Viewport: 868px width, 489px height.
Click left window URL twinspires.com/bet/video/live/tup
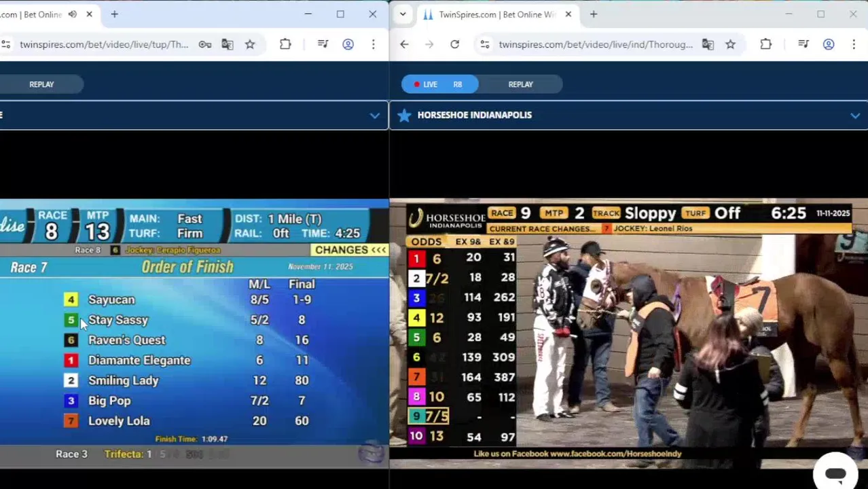104,45
